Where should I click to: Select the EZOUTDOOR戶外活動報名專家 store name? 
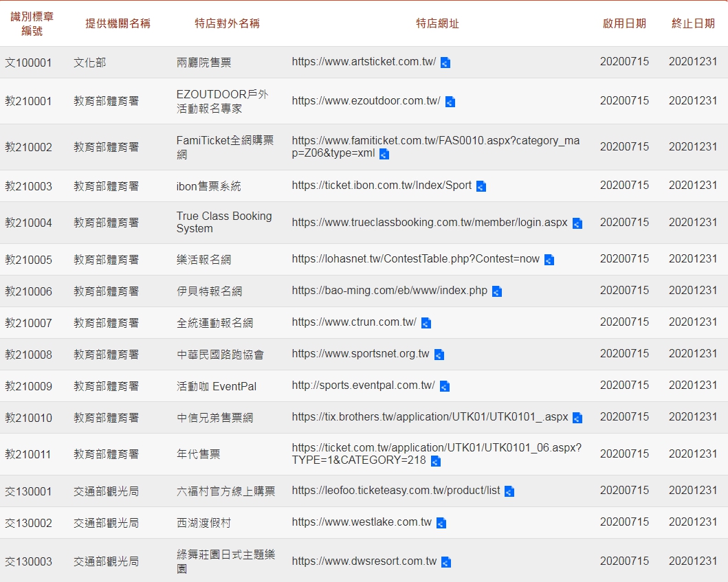coord(223,101)
